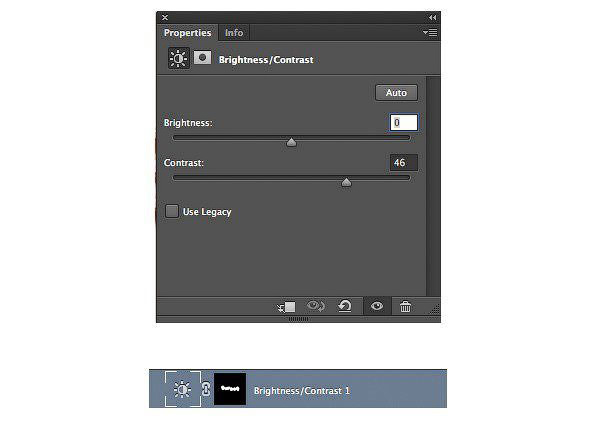The image size is (600, 436).
Task: Select adjustment thumbnail on Brightness/Contrast 1 layer
Action: [x=183, y=389]
